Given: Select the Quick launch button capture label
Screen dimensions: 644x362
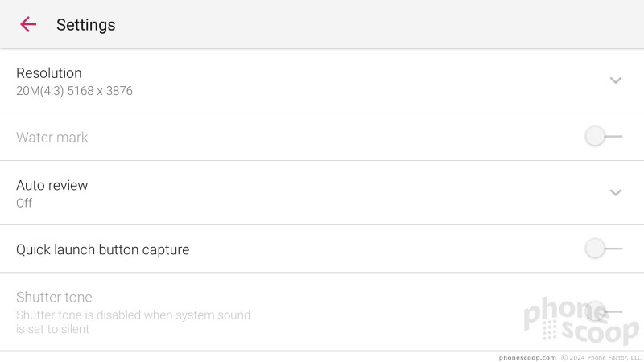Looking at the screenshot, I should pos(103,249).
